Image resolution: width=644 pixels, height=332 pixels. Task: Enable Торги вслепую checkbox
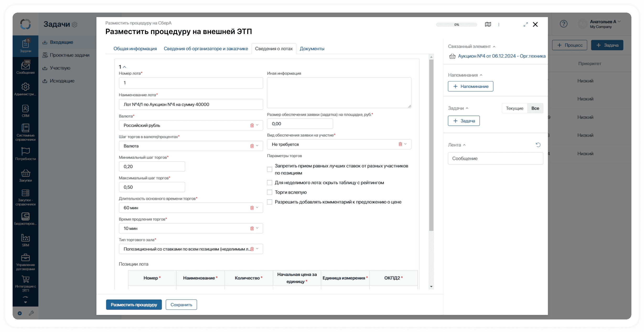click(270, 192)
